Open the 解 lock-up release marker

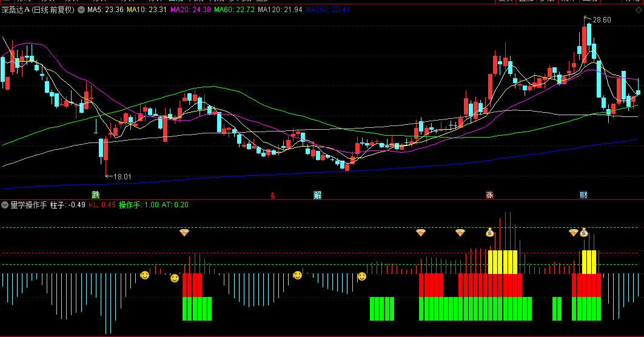point(318,195)
